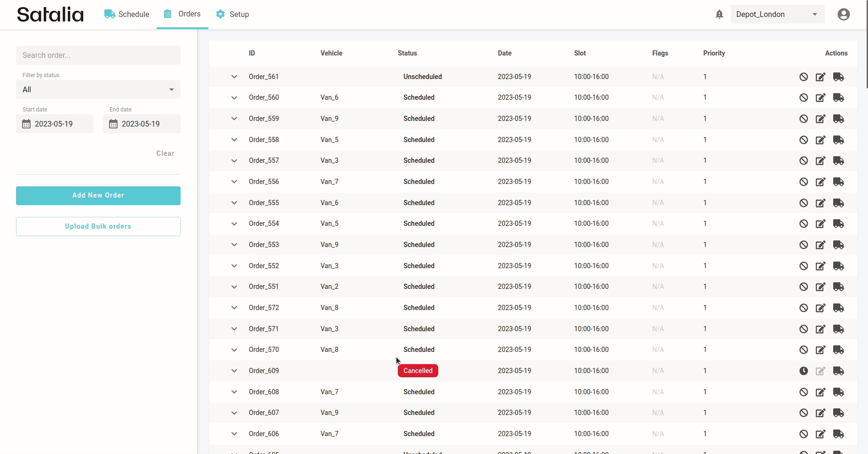Click Upload Bulk orders button

[x=98, y=226]
